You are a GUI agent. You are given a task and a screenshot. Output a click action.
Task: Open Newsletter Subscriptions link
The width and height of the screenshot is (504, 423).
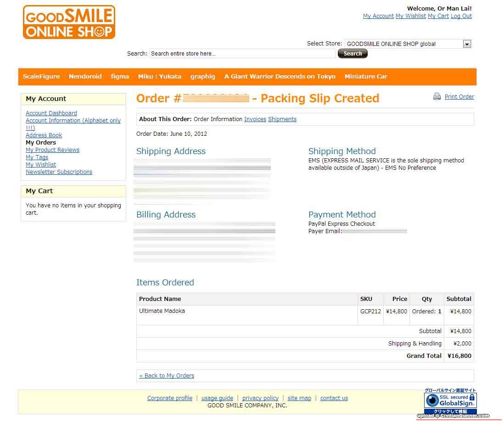pyautogui.click(x=59, y=172)
